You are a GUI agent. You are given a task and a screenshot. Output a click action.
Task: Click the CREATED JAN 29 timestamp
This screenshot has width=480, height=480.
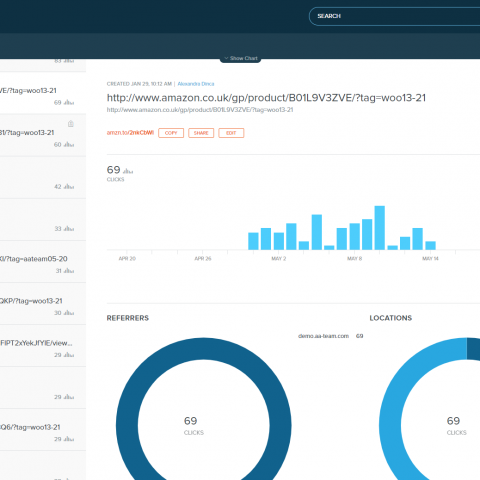139,84
